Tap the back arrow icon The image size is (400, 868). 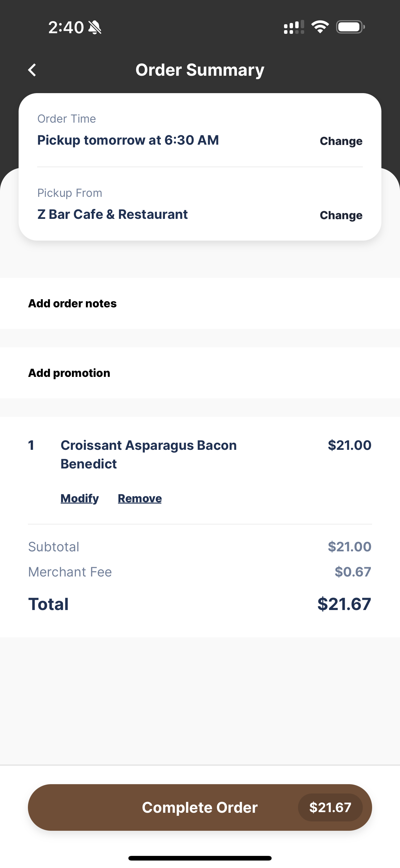click(x=32, y=70)
